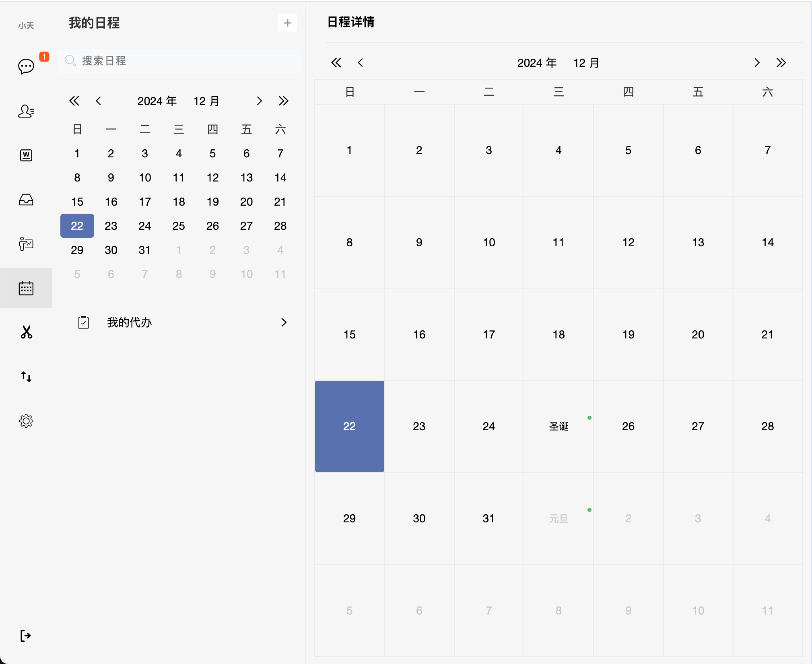This screenshot has width=812, height=664.
Task: Go to previous year in schedule details calendar
Action: (x=336, y=63)
